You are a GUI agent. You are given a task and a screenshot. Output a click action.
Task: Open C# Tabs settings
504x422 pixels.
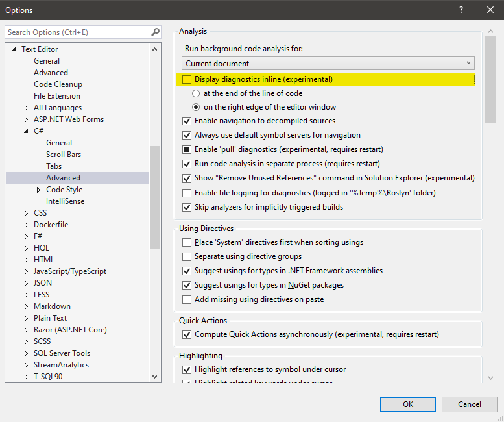point(54,166)
